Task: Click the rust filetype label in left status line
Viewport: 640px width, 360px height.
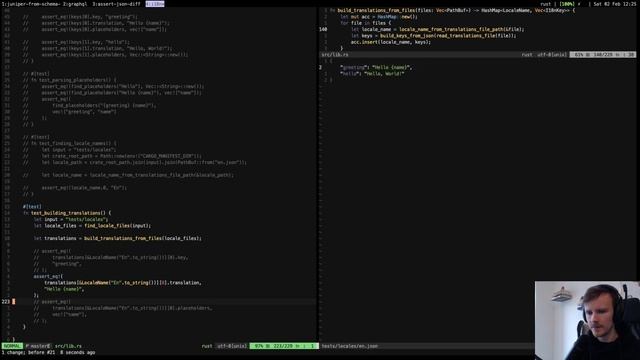Action: point(207,346)
